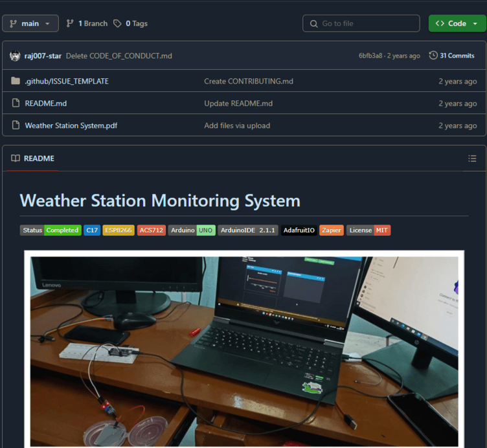Click the 1 Branch icon link
Viewport: 487px width, 448px height.
[70, 23]
